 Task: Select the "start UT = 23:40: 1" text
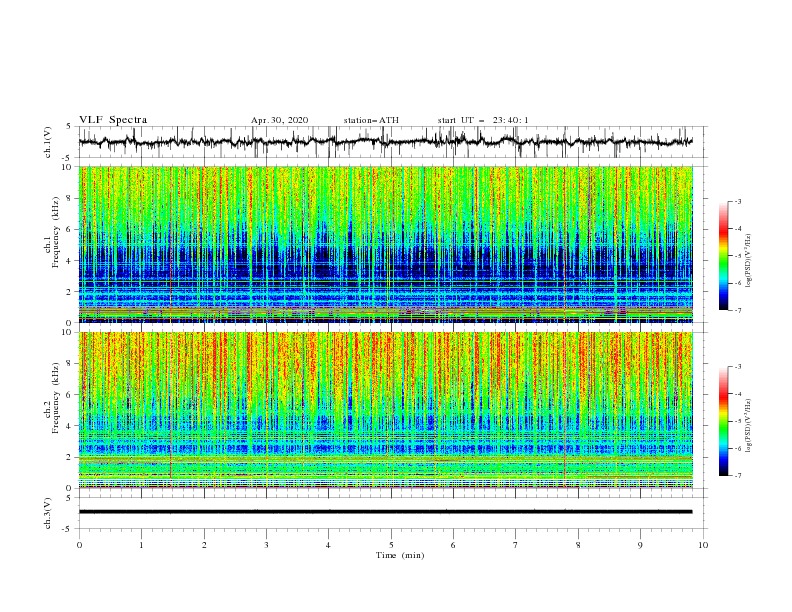[x=483, y=120]
